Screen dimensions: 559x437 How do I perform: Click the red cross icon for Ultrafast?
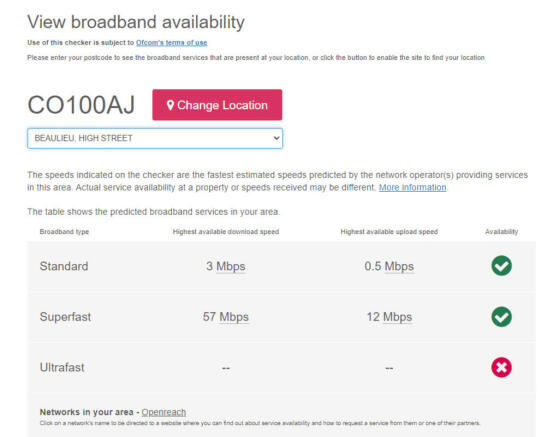501,367
